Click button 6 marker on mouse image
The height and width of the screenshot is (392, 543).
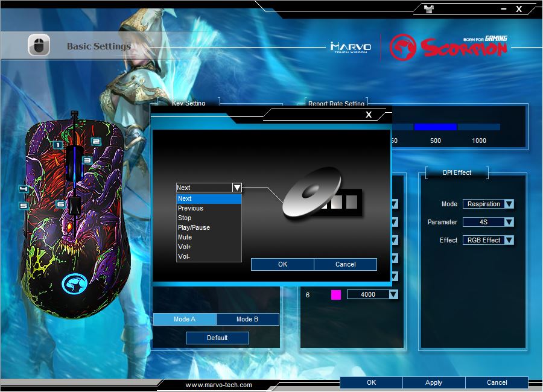tap(60, 204)
